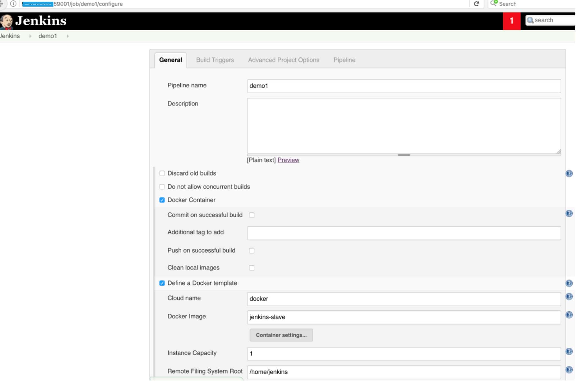
Task: Open help for Commit on successful build
Action: point(569,214)
